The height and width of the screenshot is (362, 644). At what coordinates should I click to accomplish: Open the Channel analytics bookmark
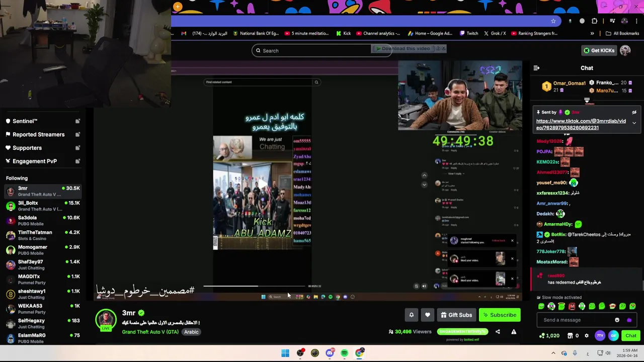(378, 34)
